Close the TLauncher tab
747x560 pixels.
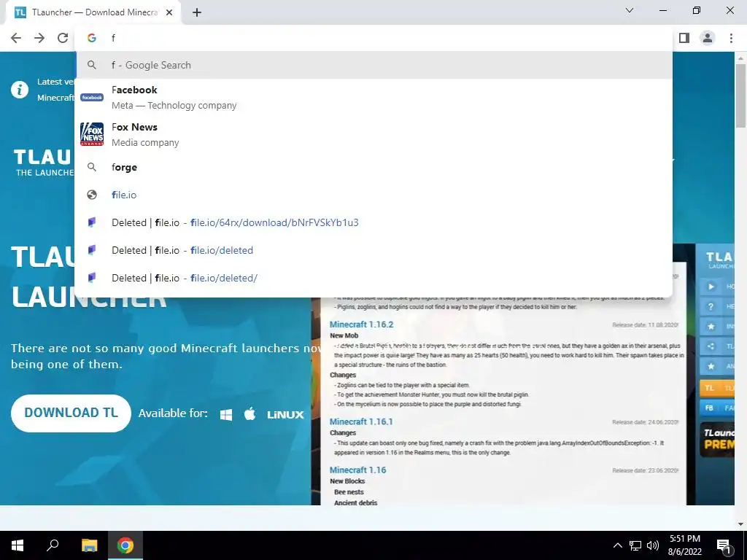click(x=169, y=13)
